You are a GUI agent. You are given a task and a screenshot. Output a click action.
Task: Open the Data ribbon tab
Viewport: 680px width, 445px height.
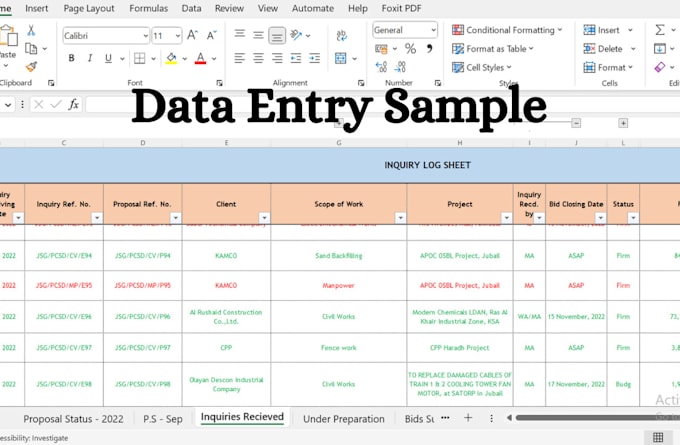tap(191, 8)
